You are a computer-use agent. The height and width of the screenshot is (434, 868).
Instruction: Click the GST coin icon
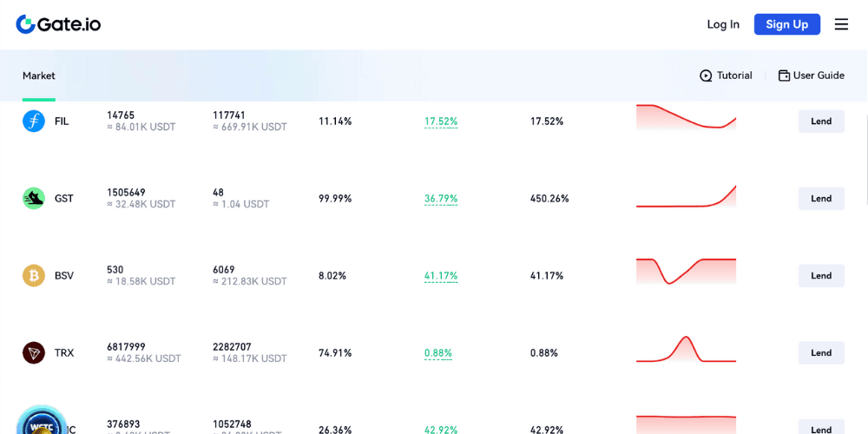point(34,199)
